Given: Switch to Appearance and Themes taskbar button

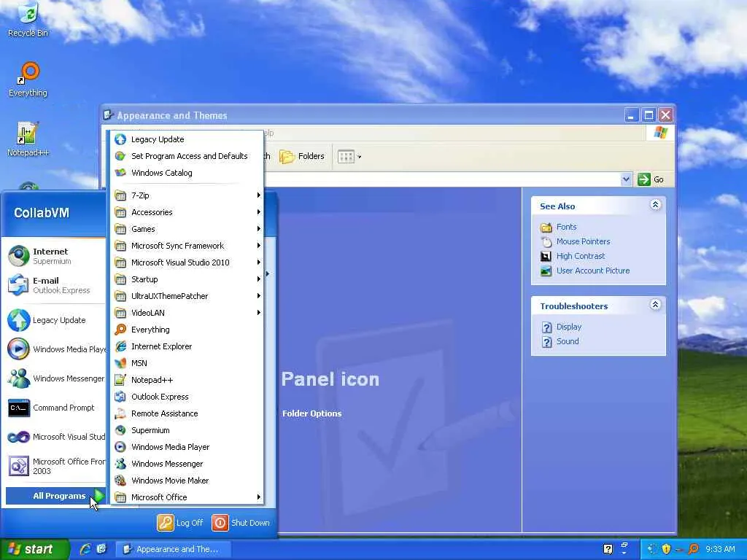Looking at the screenshot, I should click(174, 549).
